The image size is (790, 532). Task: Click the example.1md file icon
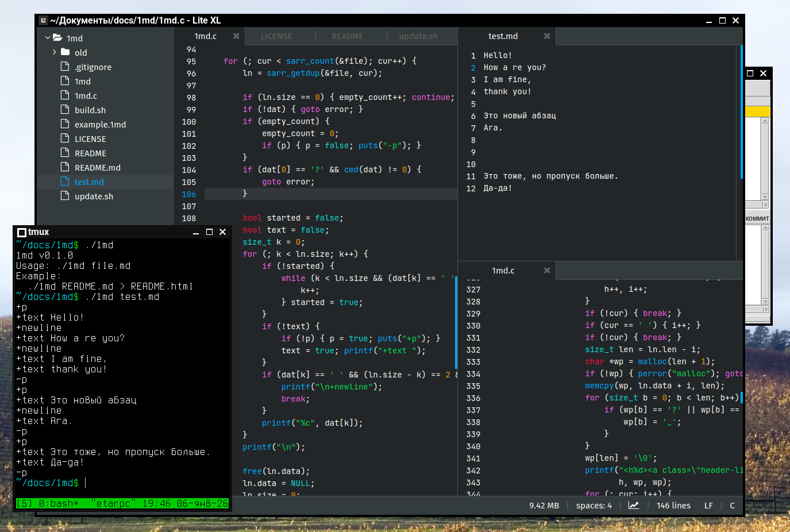coord(65,124)
